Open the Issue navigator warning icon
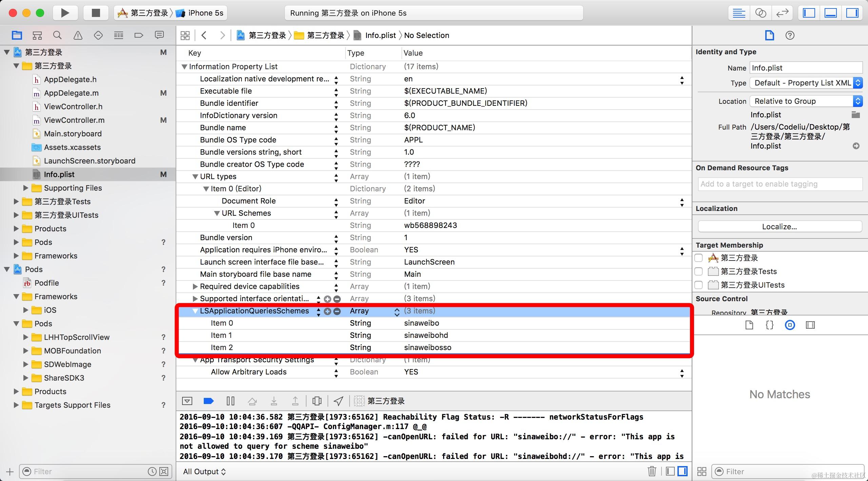 click(78, 35)
